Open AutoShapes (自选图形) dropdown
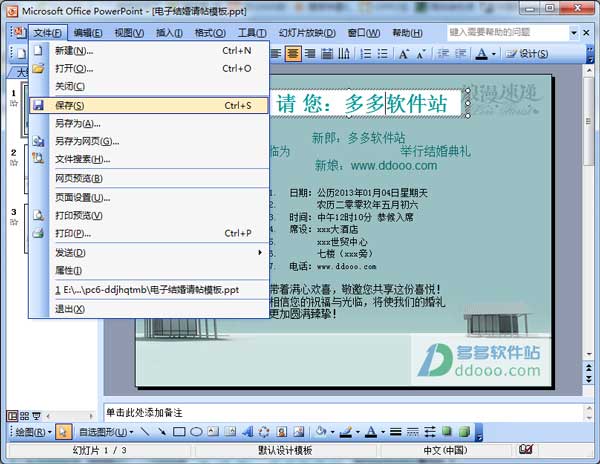 106,432
